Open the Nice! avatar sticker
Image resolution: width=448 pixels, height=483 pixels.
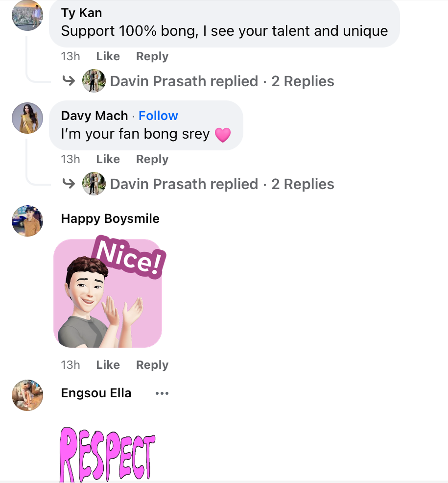click(x=108, y=293)
